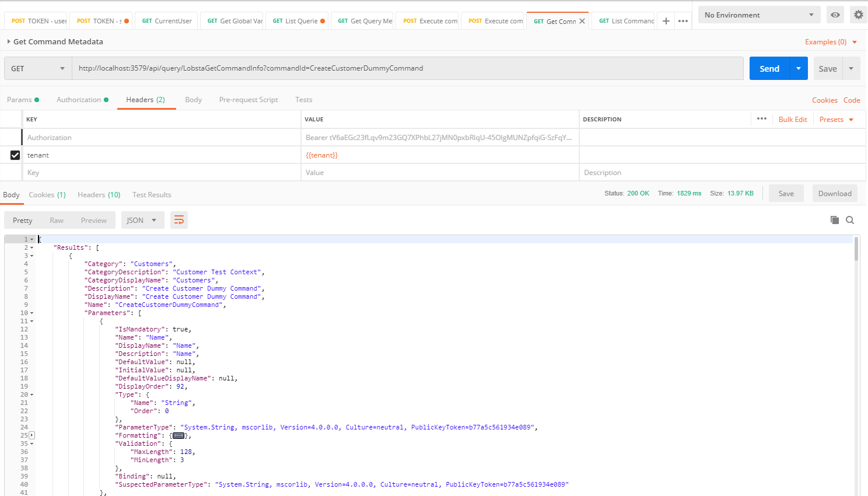
Task: Open headers table column options ellipsis
Action: tap(762, 119)
